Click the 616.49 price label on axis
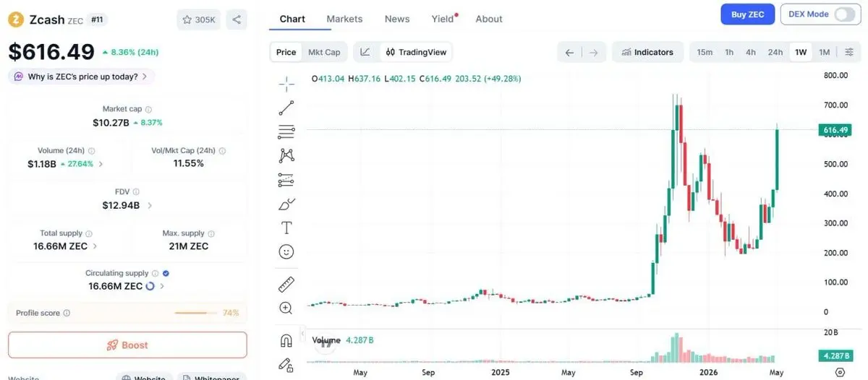This screenshot has height=380, width=868. click(x=835, y=130)
